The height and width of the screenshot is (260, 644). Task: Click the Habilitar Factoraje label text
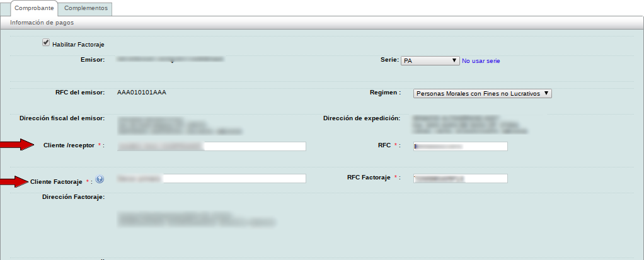[79, 45]
